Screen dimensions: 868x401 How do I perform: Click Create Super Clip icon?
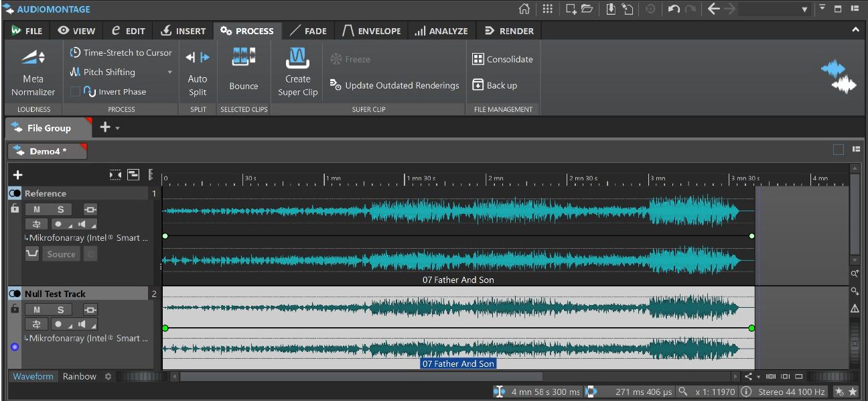point(297,58)
